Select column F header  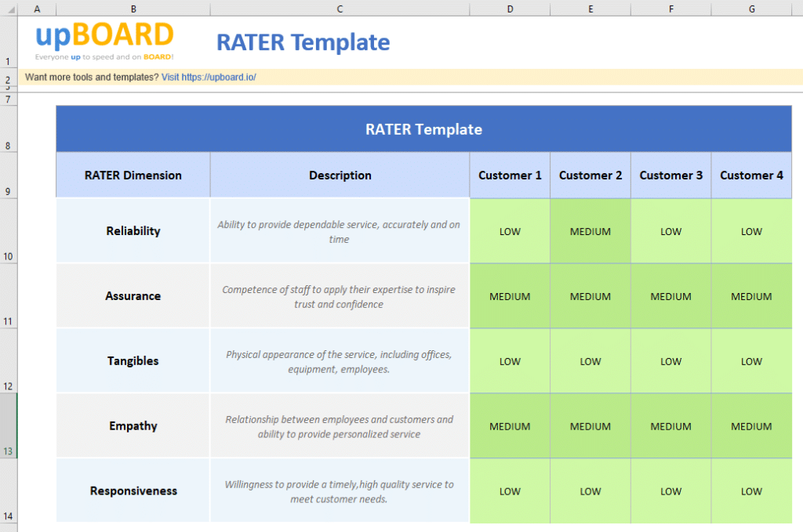tap(671, 9)
